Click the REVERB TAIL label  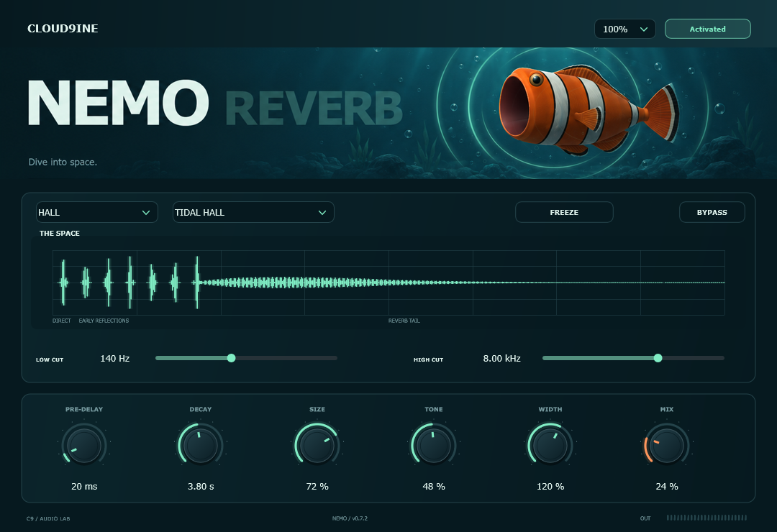[404, 321]
